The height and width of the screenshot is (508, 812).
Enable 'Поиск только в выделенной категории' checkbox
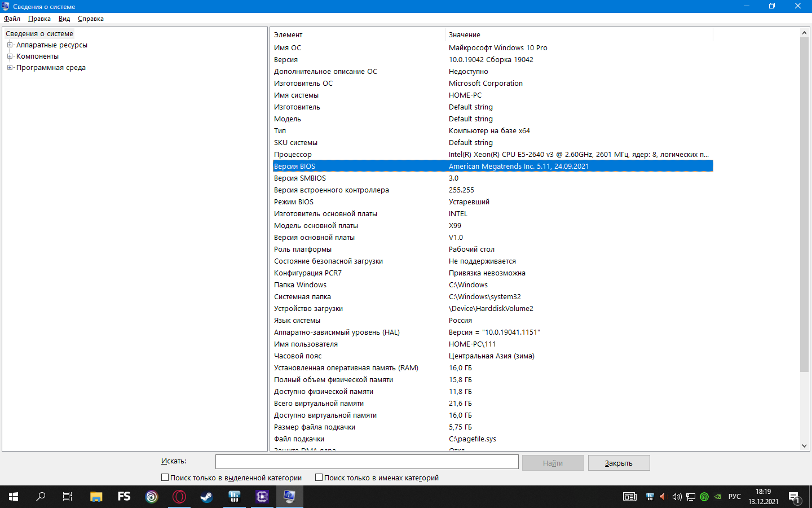coord(165,478)
